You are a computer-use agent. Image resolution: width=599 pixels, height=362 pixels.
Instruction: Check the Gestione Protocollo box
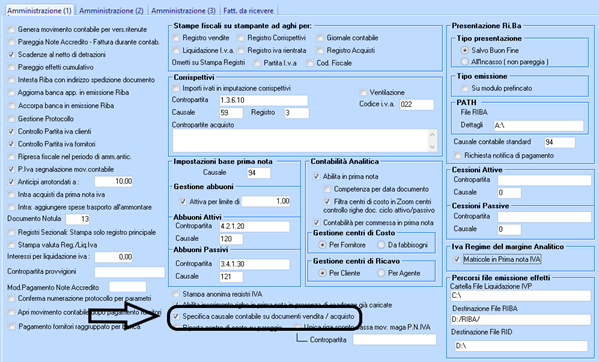11,119
